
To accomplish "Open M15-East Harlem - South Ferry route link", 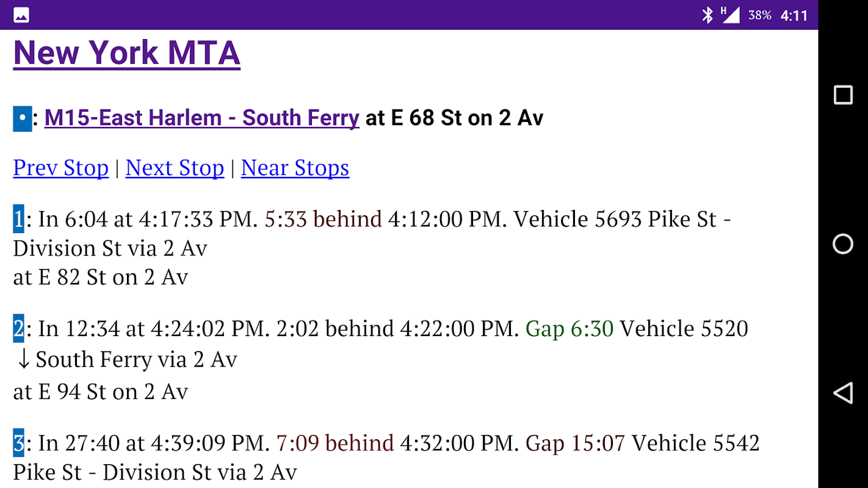I will pyautogui.click(x=202, y=118).
